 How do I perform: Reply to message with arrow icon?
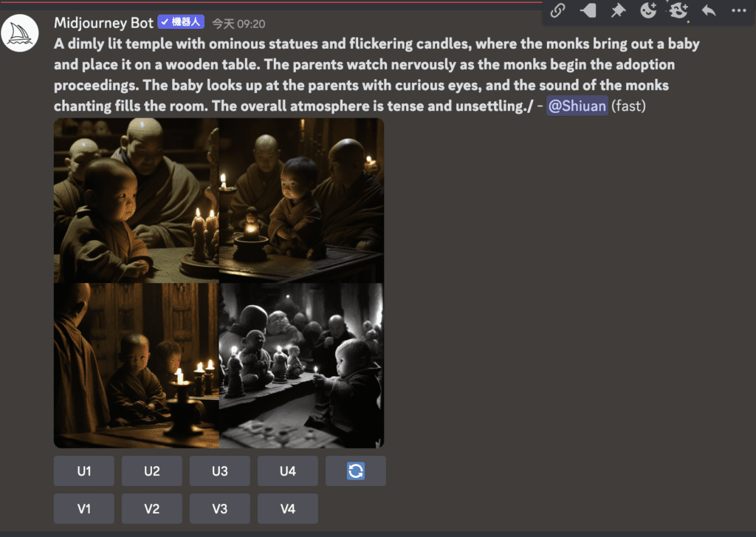(x=709, y=10)
